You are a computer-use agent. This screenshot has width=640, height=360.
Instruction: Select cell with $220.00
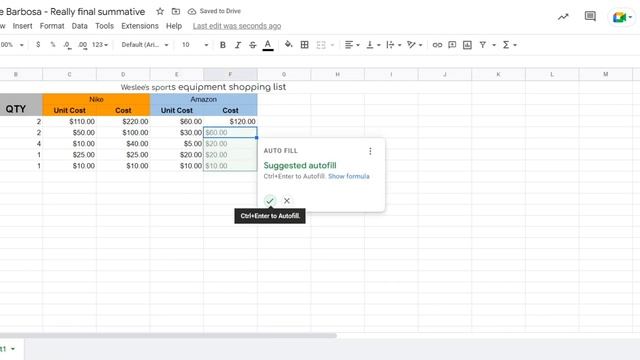click(123, 122)
